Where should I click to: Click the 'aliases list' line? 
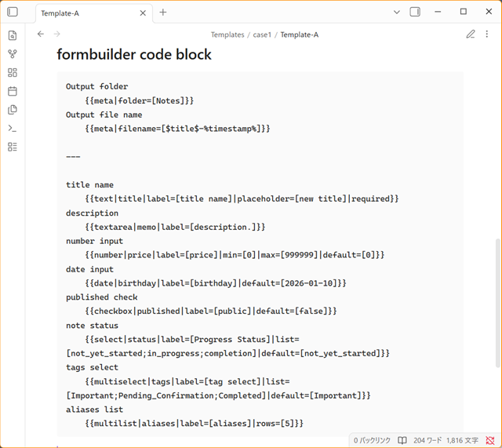pos(94,410)
